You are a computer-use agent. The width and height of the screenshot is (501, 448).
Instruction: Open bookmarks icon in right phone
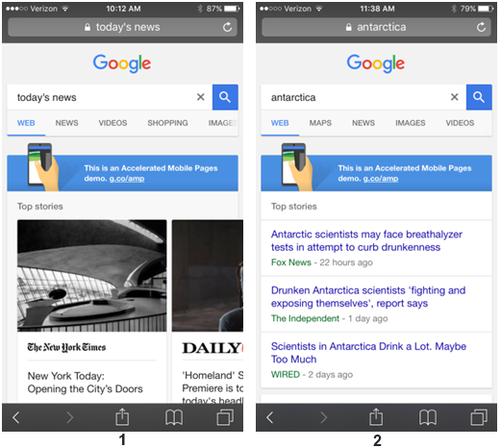pyautogui.click(x=428, y=417)
